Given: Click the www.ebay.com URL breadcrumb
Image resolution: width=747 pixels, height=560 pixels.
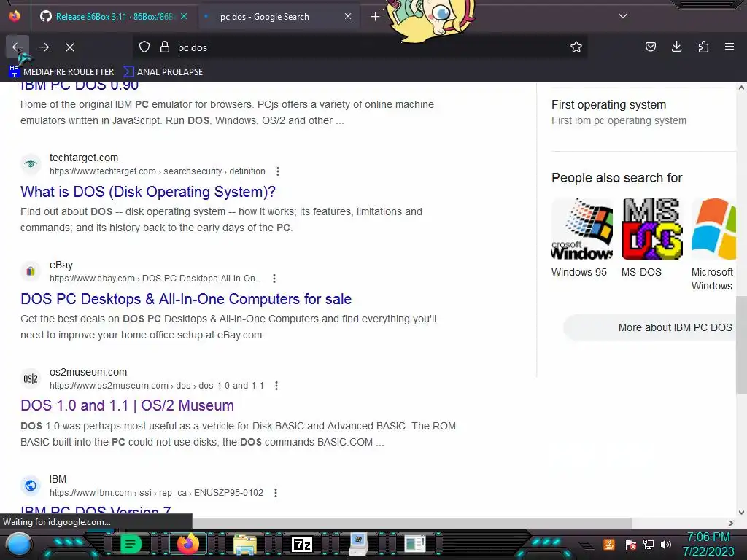Looking at the screenshot, I should pos(155,279).
